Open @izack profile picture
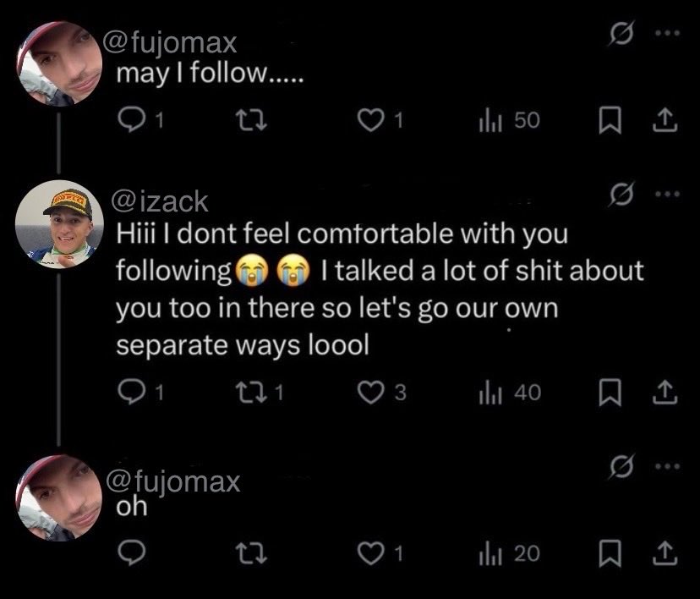Screen dimensions: 700x599 [x=59, y=224]
